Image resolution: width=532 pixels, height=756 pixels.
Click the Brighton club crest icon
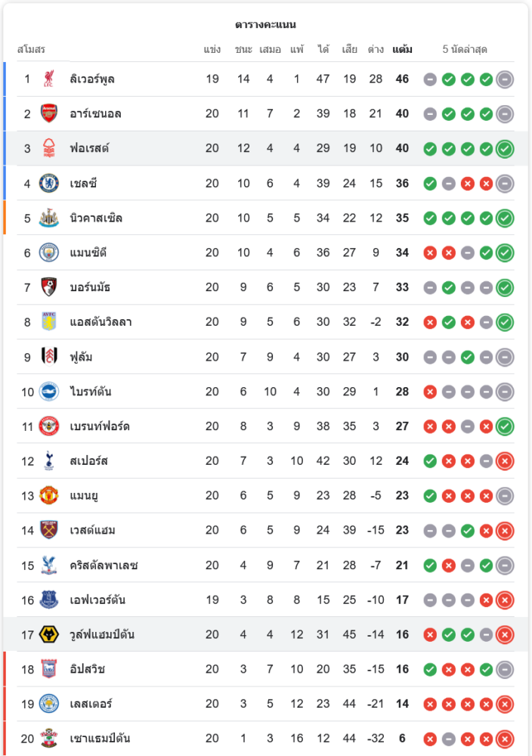coord(49,392)
